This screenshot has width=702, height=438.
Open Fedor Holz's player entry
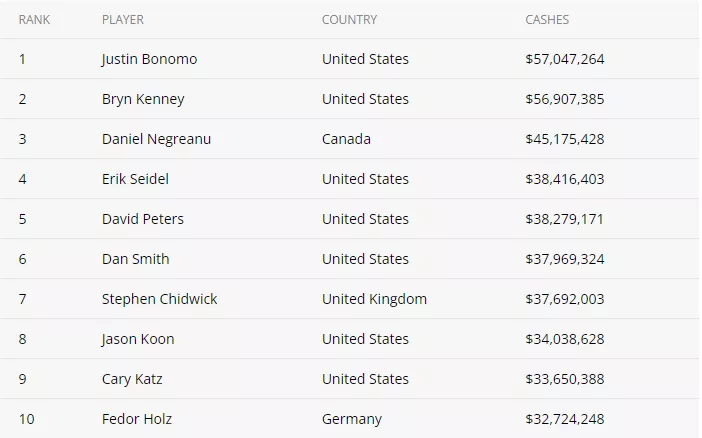[x=137, y=419]
